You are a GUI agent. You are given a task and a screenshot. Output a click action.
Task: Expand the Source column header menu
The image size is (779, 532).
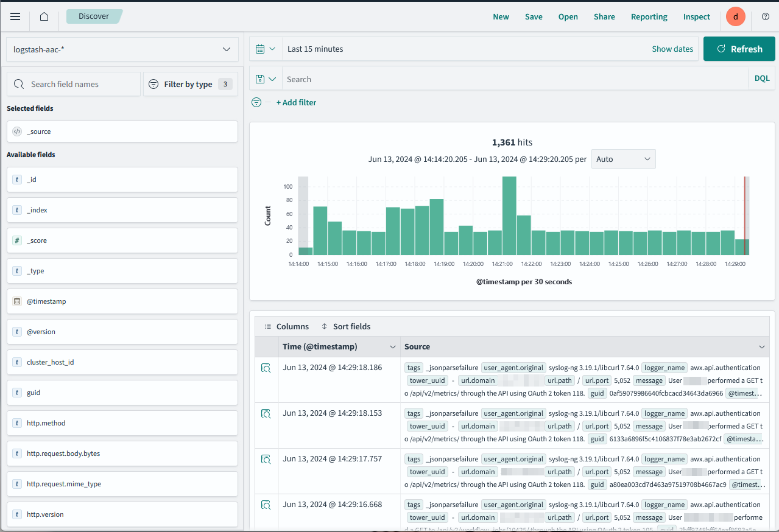pyautogui.click(x=761, y=347)
